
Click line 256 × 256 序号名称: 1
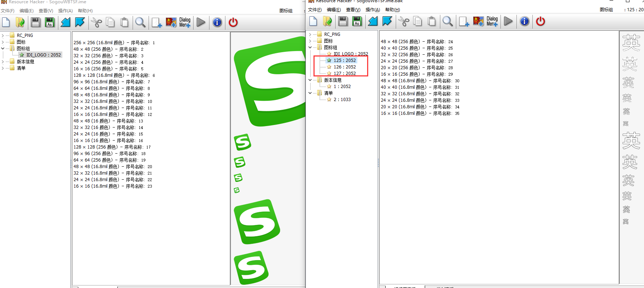pyautogui.click(x=114, y=43)
